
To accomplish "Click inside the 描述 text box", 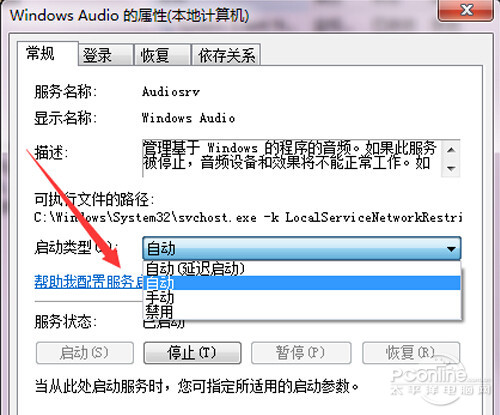I will [292, 158].
